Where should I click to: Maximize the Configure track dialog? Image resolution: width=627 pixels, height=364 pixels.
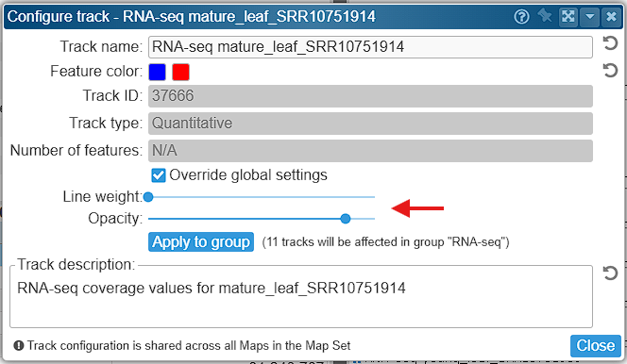568,17
